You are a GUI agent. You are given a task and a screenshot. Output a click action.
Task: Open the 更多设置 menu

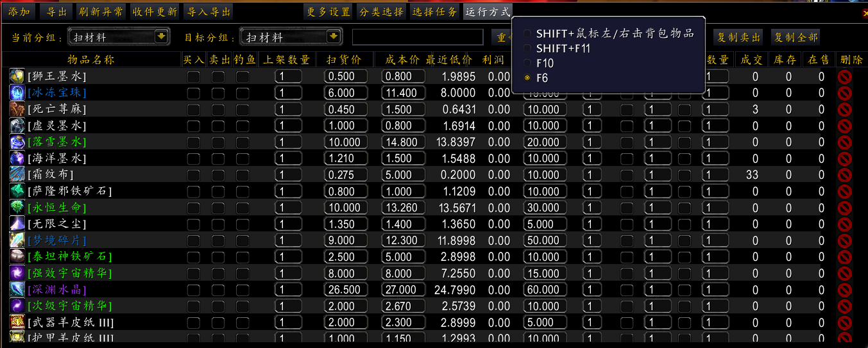click(328, 12)
